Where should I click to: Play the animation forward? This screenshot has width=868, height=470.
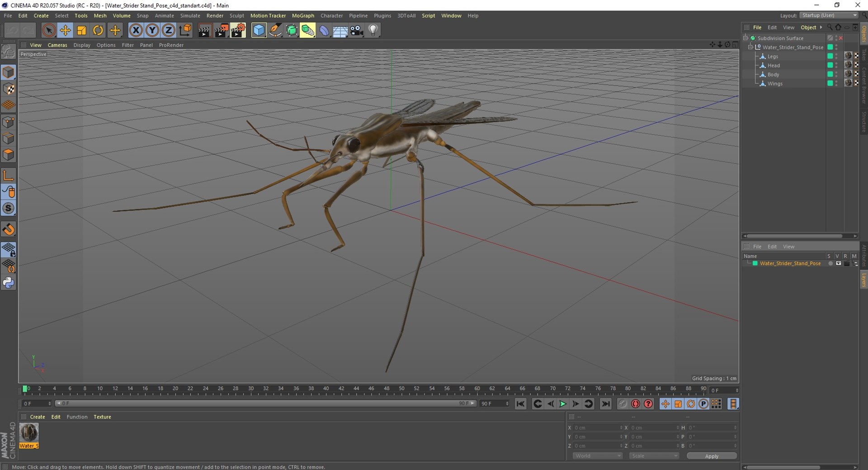(x=563, y=404)
